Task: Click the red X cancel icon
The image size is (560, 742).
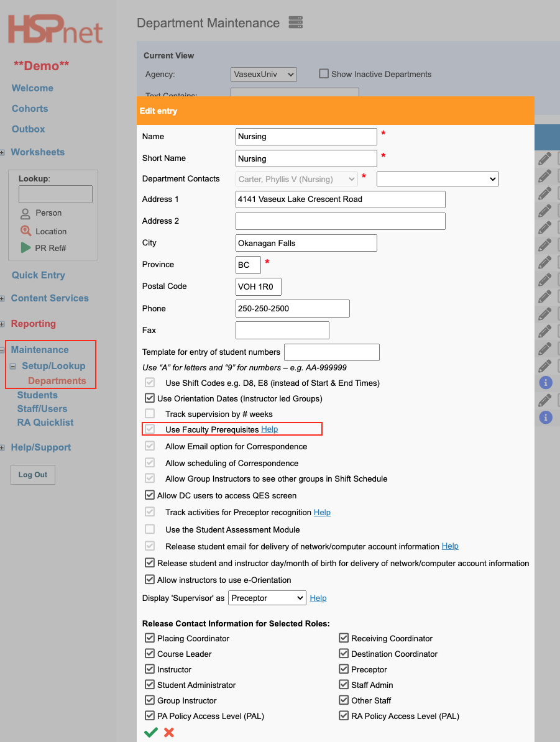Action: pyautogui.click(x=169, y=732)
